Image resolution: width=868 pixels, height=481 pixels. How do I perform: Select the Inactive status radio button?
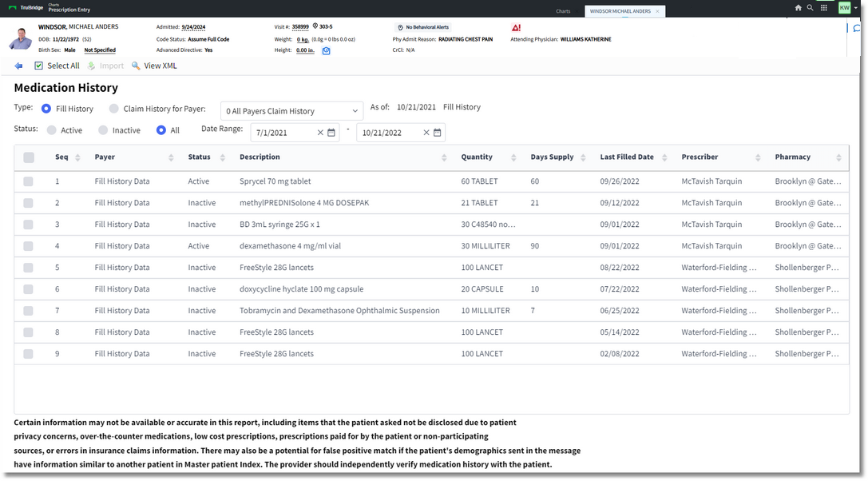tap(103, 130)
